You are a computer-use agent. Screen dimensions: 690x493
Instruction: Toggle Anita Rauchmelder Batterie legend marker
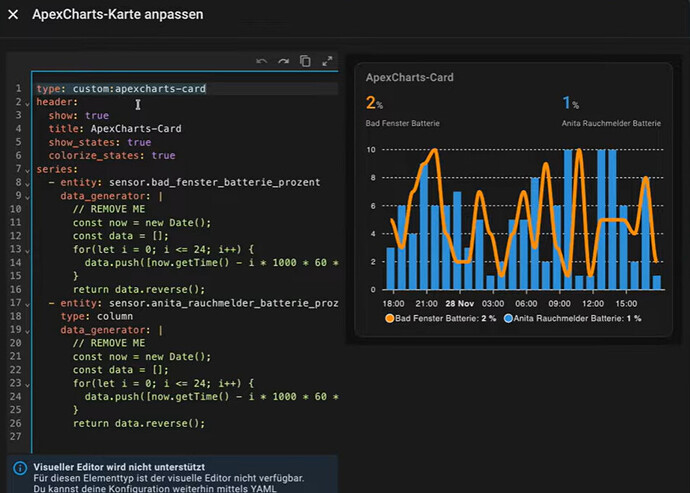coord(508,318)
